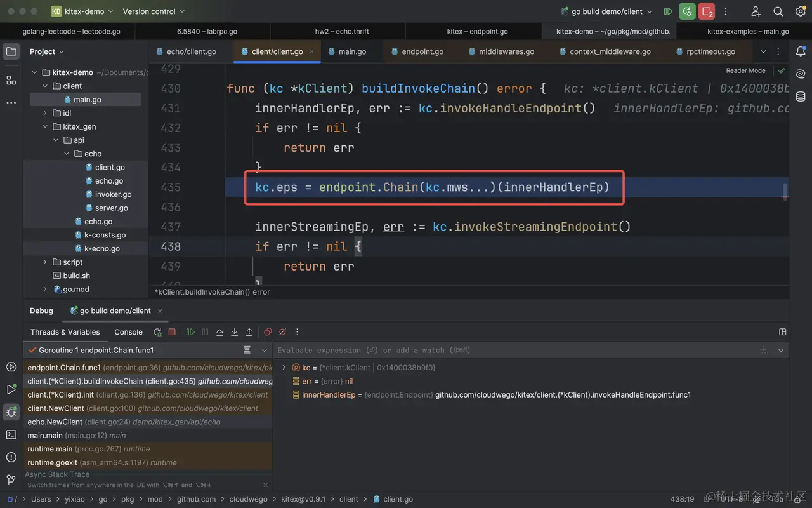Select main.main frame in call stack
The width and height of the screenshot is (812, 508).
click(x=149, y=436)
